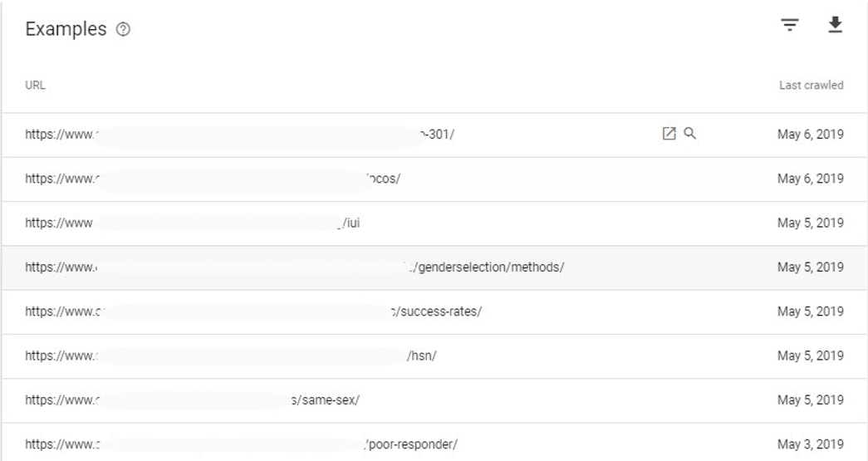Viewport: 868px width, 461px height.
Task: Inspect the -301 URL with magnifier icon
Action: pos(689,134)
